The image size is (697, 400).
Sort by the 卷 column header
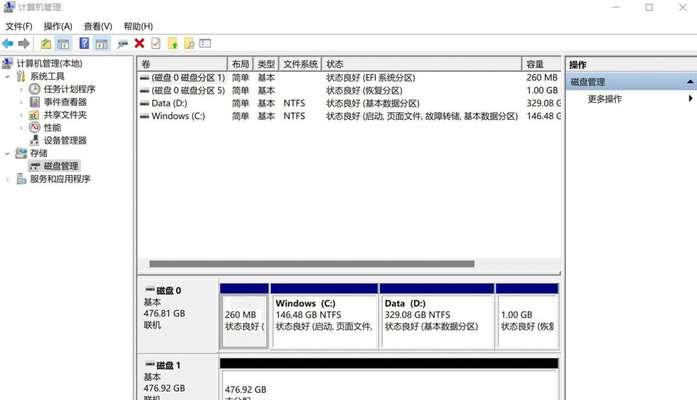(182, 64)
